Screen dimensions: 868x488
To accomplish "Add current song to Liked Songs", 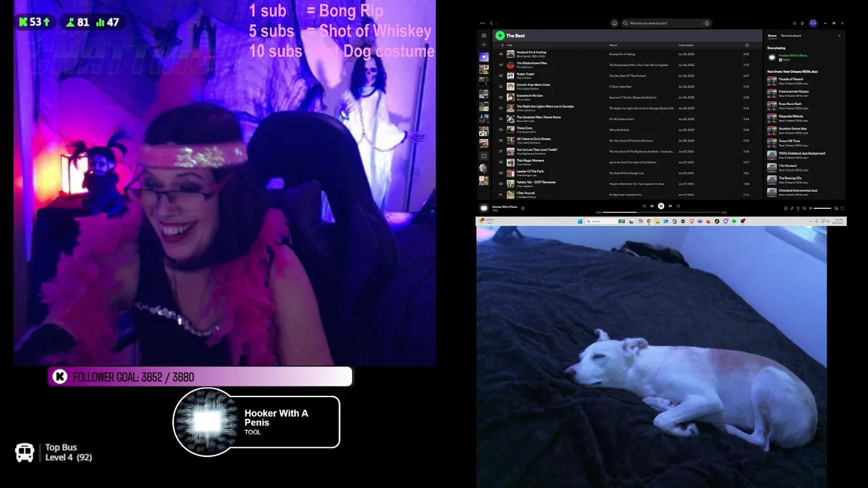I will [523, 208].
